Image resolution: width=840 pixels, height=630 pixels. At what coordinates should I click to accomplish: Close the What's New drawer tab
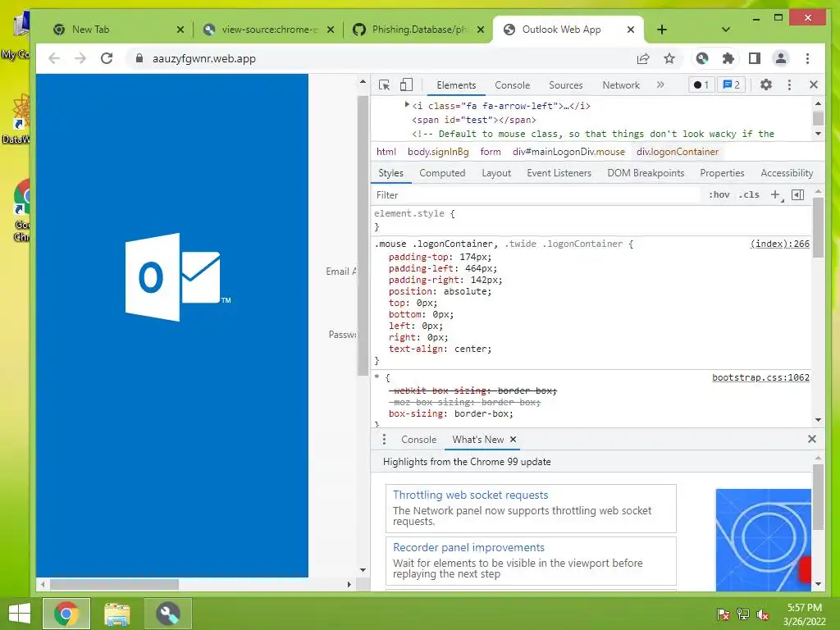click(514, 440)
